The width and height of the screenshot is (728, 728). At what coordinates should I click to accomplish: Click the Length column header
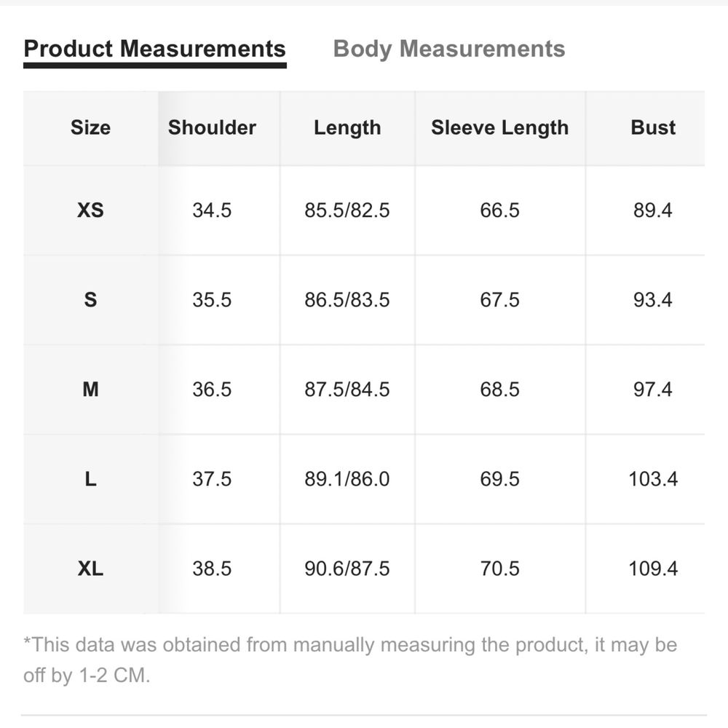coord(347,128)
